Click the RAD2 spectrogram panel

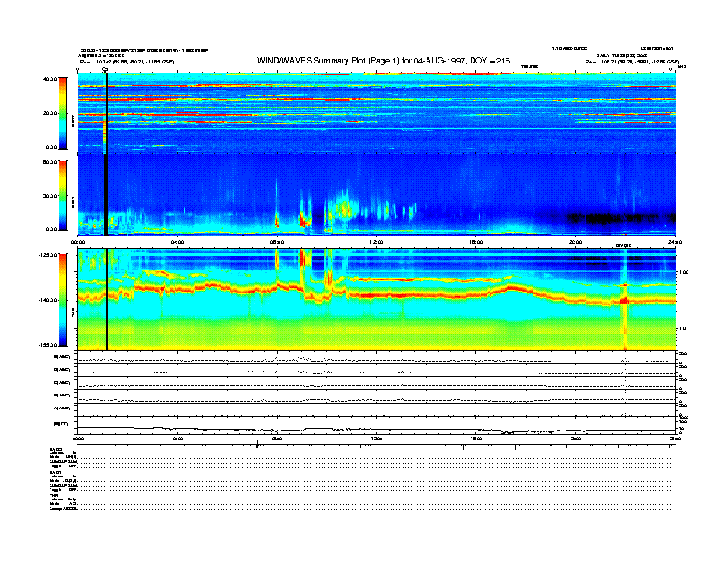[x=377, y=113]
